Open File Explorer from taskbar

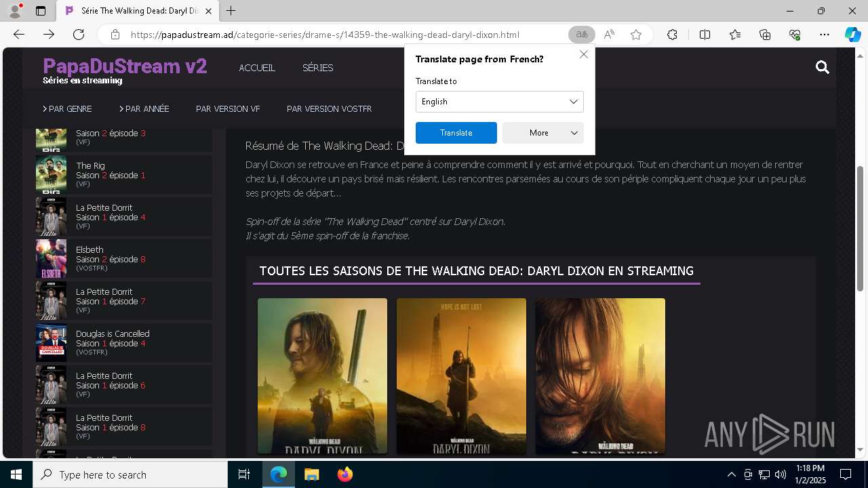tap(311, 474)
